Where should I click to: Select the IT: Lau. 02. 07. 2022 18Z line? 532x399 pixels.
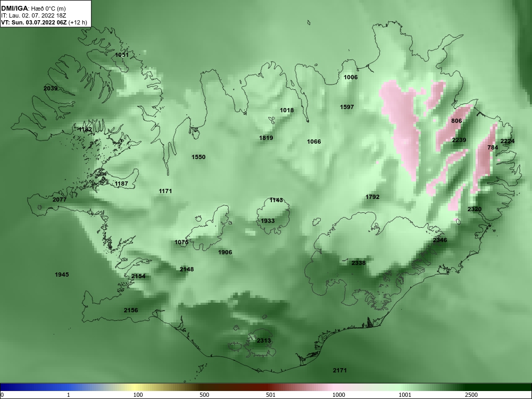33,15
